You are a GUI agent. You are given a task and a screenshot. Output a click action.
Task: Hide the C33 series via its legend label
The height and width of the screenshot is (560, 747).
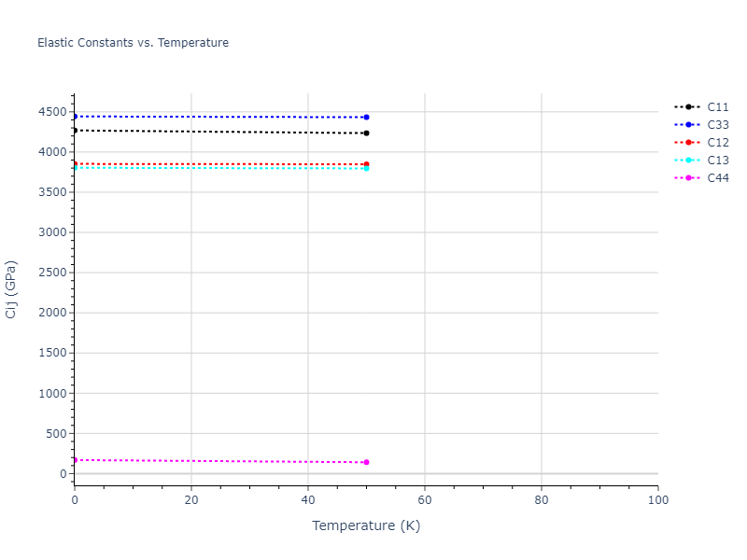coord(718,125)
